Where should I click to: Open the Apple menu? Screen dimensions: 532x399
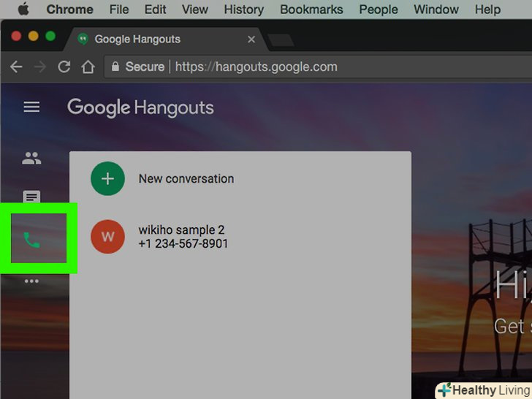[23, 9]
